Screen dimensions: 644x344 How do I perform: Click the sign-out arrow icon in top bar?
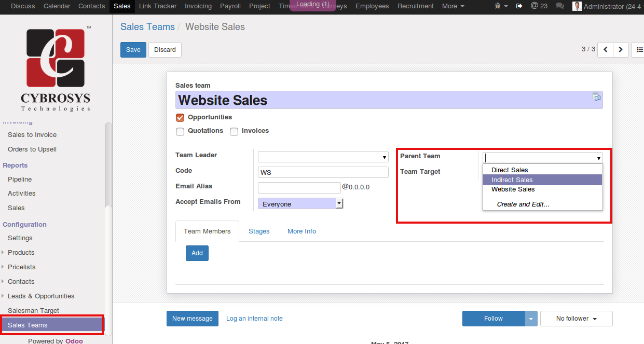519,6
